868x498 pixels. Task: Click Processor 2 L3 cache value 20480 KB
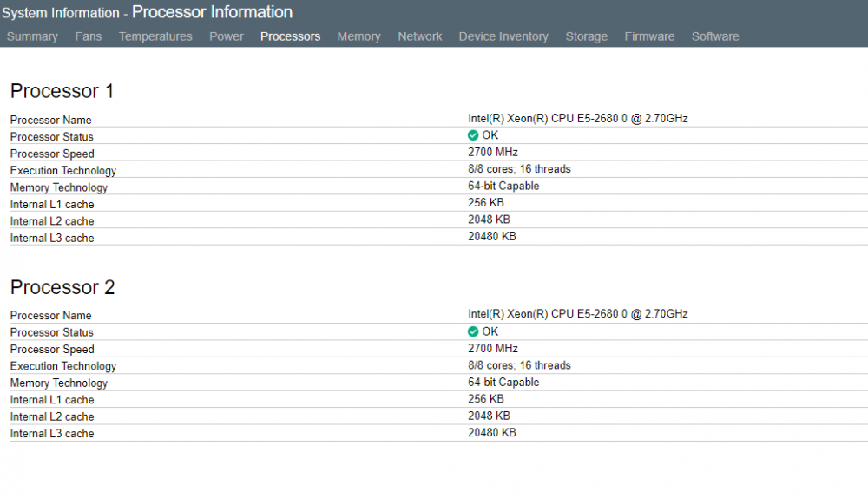coord(491,433)
